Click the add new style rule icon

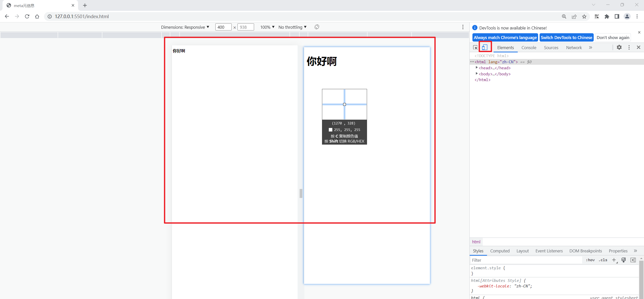click(x=614, y=259)
